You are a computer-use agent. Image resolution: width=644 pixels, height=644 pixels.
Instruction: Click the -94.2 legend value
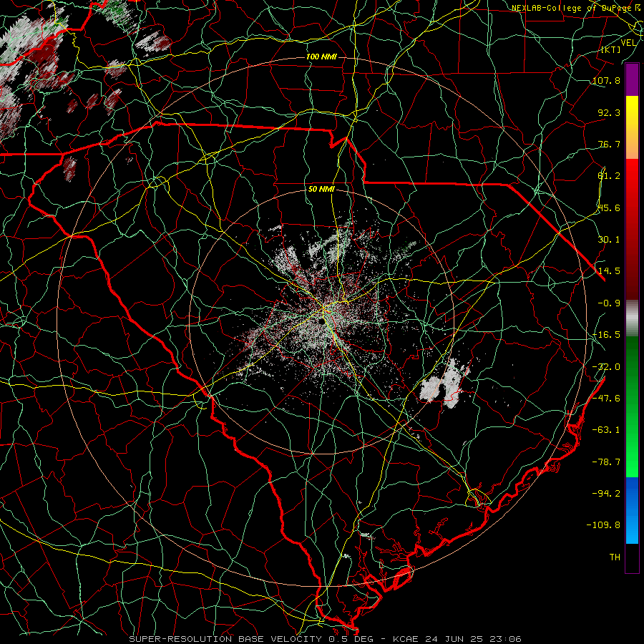click(x=606, y=493)
